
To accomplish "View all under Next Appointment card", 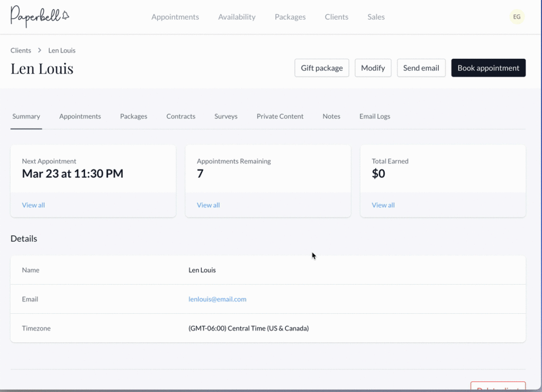I will [x=33, y=205].
